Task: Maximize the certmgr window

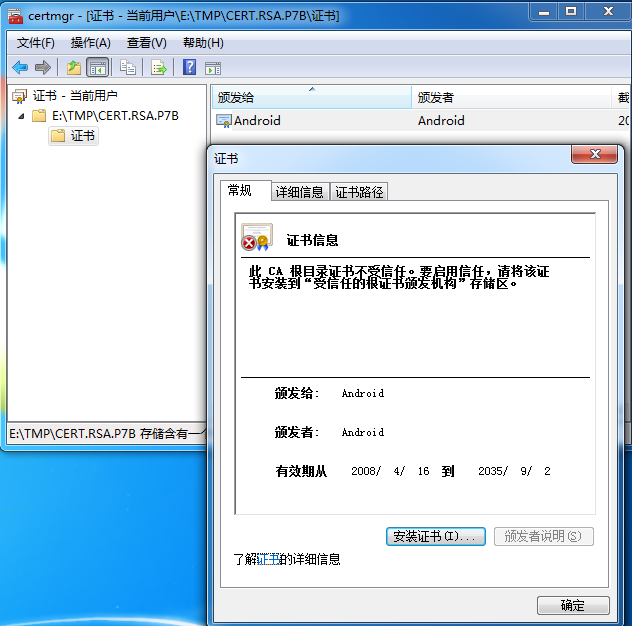Action: pos(571,12)
